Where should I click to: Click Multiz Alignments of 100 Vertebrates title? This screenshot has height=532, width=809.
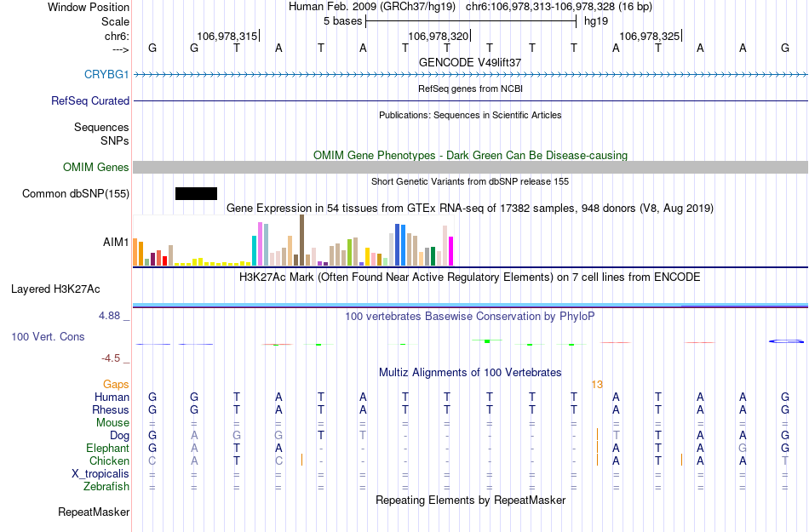(470, 372)
